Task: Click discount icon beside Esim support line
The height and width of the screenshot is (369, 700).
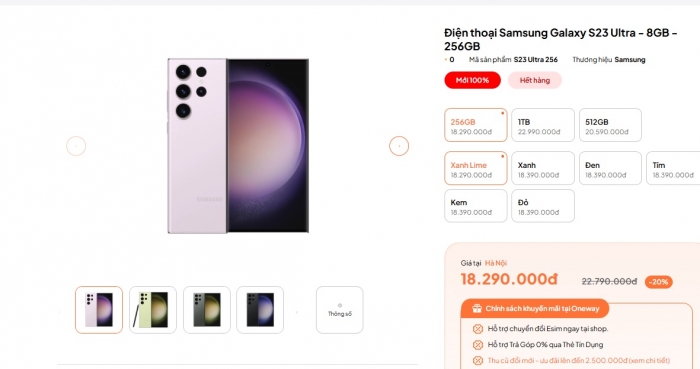Action: tap(478, 329)
